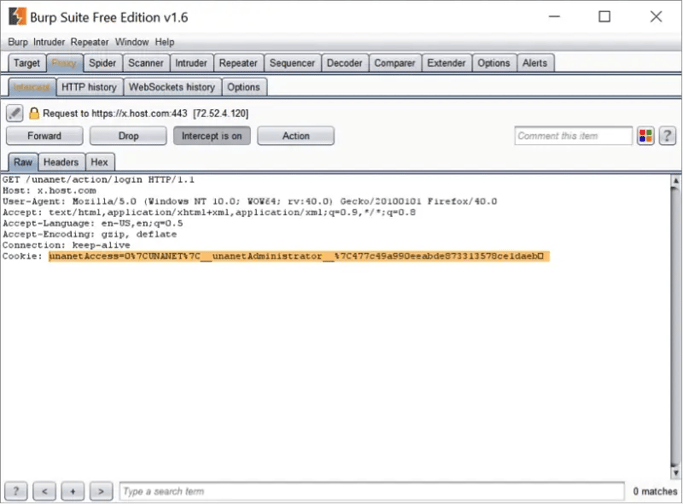Click the Forward button
Screen dimensions: 683x504
click(44, 136)
